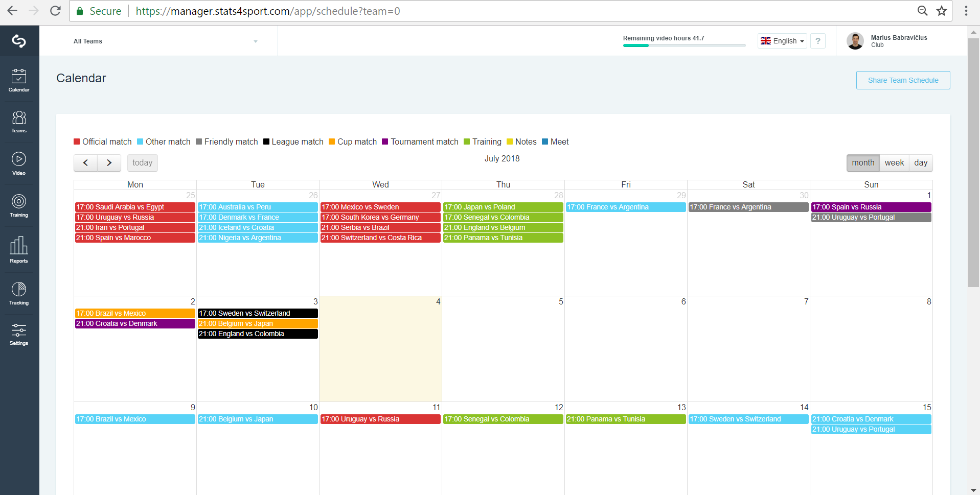Open July 9 Brazil vs Mexico event
The image size is (980, 495).
[x=135, y=419]
